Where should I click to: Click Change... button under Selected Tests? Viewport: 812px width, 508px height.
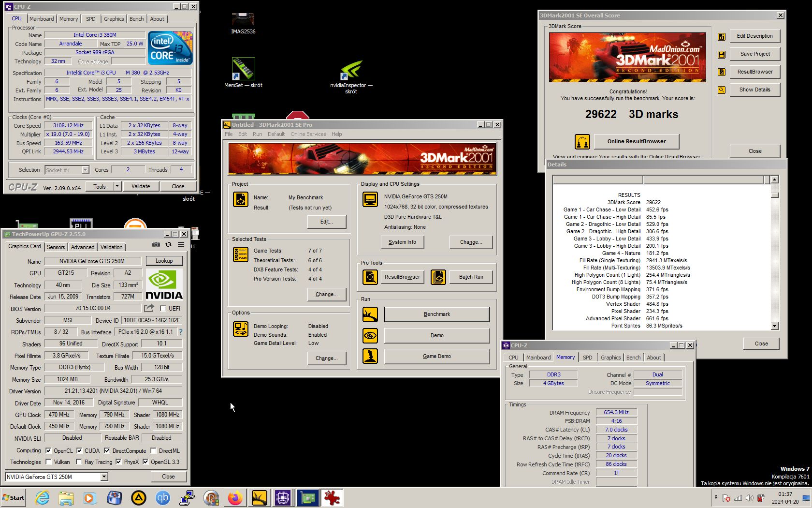[327, 295]
